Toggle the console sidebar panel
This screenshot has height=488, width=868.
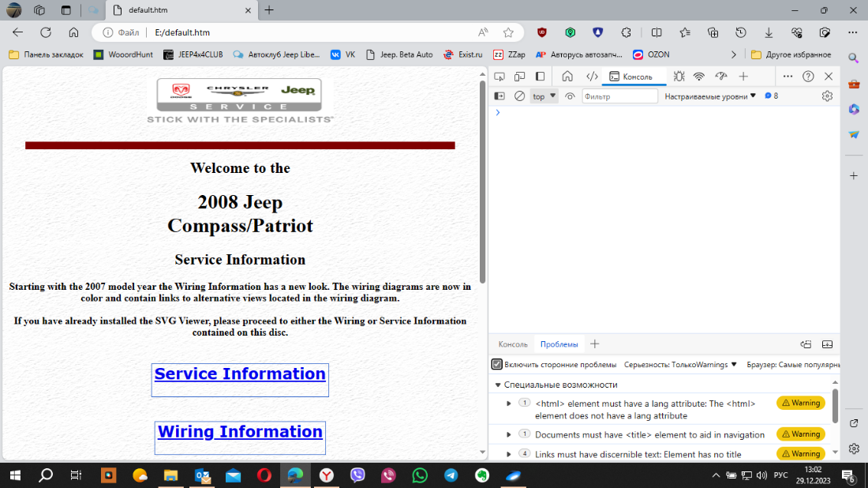coord(499,96)
